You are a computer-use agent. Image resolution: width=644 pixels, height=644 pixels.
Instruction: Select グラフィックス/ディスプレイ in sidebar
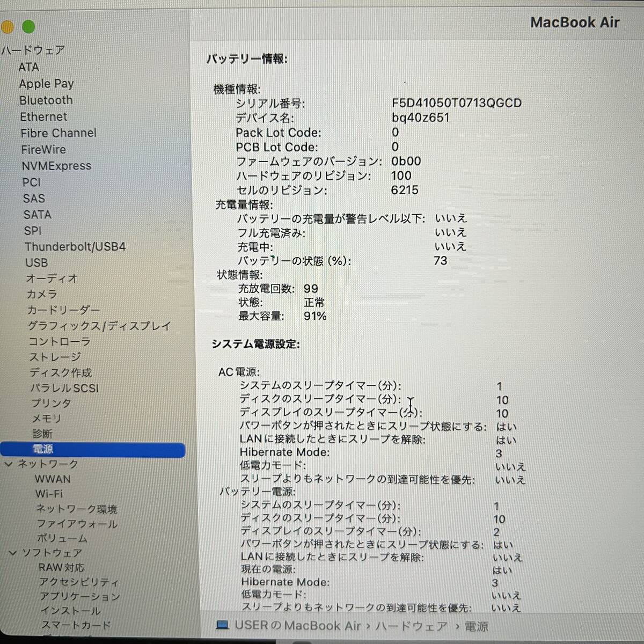point(99,326)
